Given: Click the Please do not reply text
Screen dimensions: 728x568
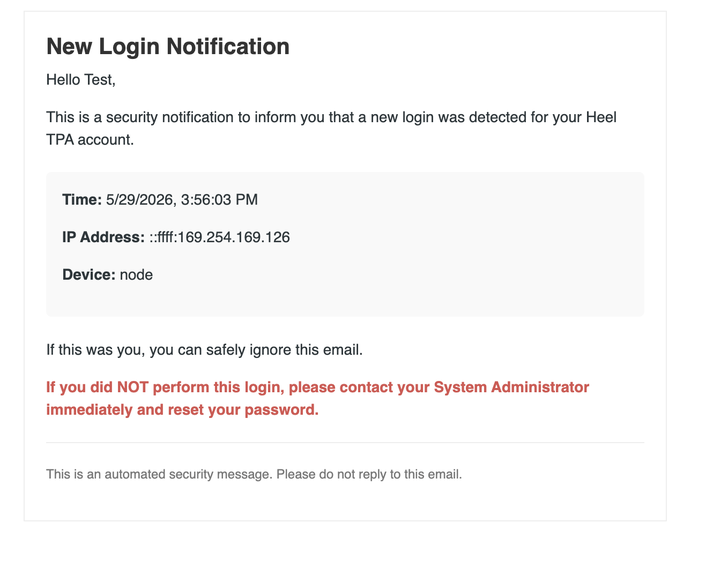Looking at the screenshot, I should tap(369, 474).
